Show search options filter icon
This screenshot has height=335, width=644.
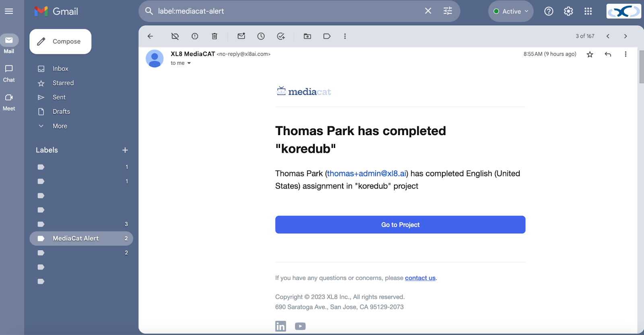(448, 11)
